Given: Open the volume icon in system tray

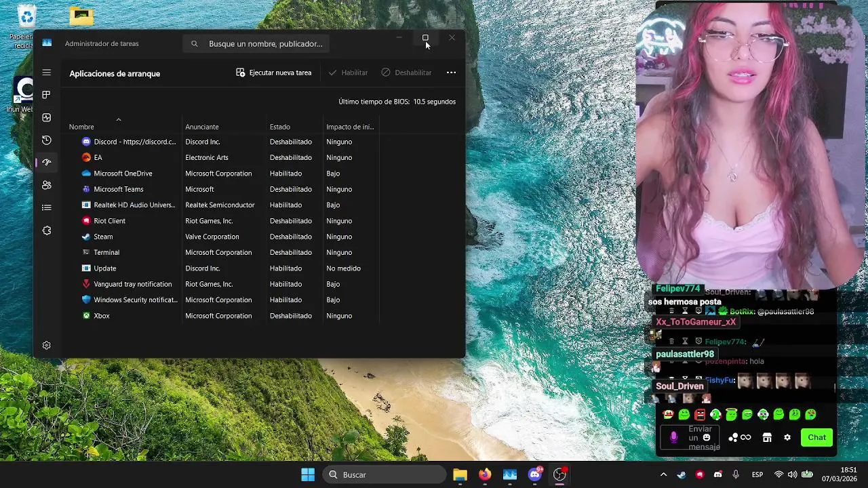Looking at the screenshot, I should pyautogui.click(x=792, y=474).
